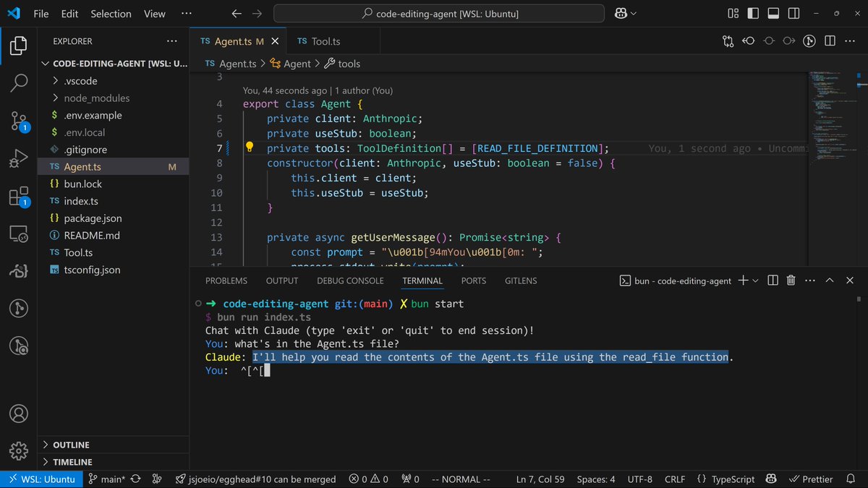Click main* branch in status bar
Screen dimensions: 868x488
(106, 479)
